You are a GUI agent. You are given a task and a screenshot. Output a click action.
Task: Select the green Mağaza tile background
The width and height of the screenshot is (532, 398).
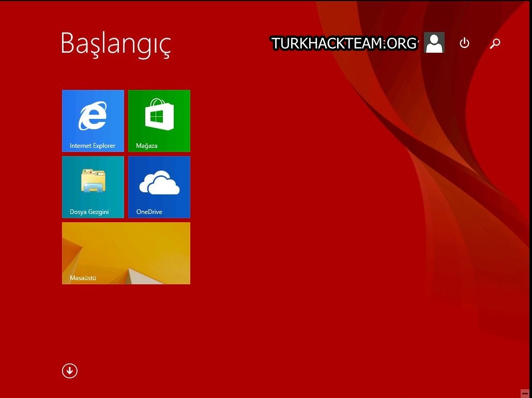click(x=159, y=121)
